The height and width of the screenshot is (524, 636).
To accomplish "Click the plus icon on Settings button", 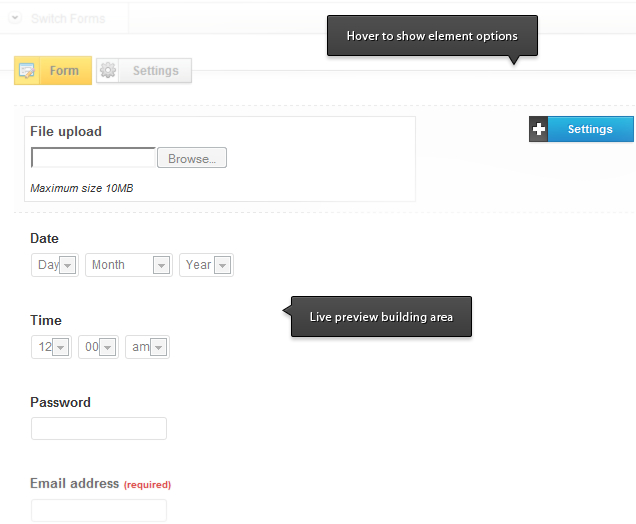I will pyautogui.click(x=539, y=129).
